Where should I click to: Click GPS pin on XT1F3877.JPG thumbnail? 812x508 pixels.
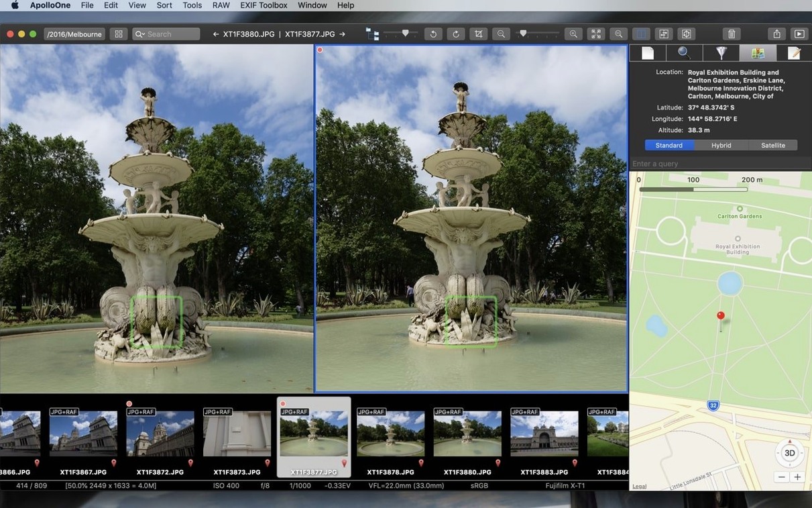(345, 463)
